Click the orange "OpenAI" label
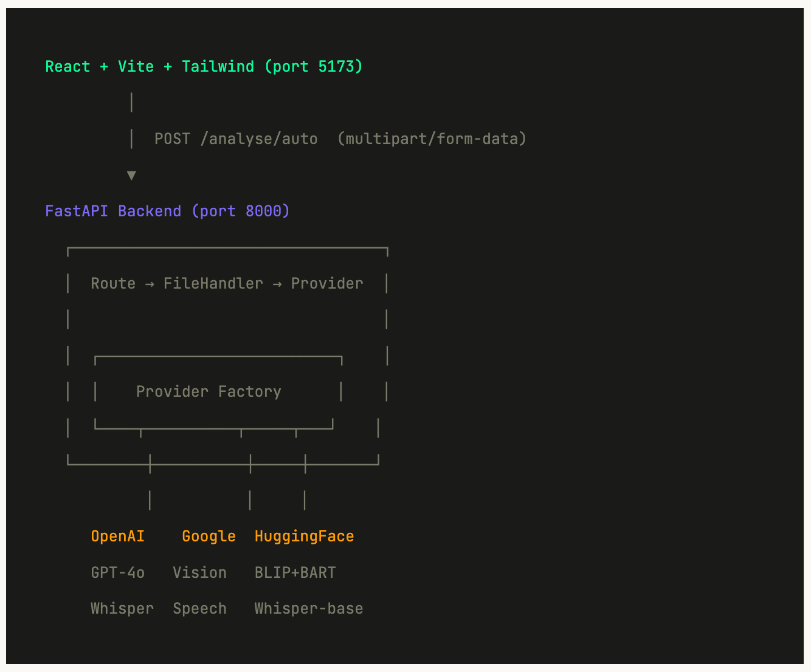The width and height of the screenshot is (811, 672). point(118,537)
